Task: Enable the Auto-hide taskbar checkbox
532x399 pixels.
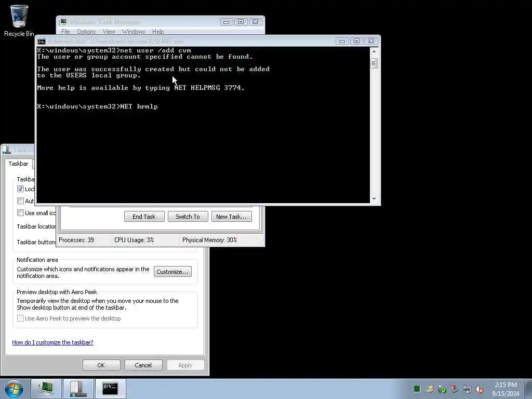Action: tap(20, 201)
